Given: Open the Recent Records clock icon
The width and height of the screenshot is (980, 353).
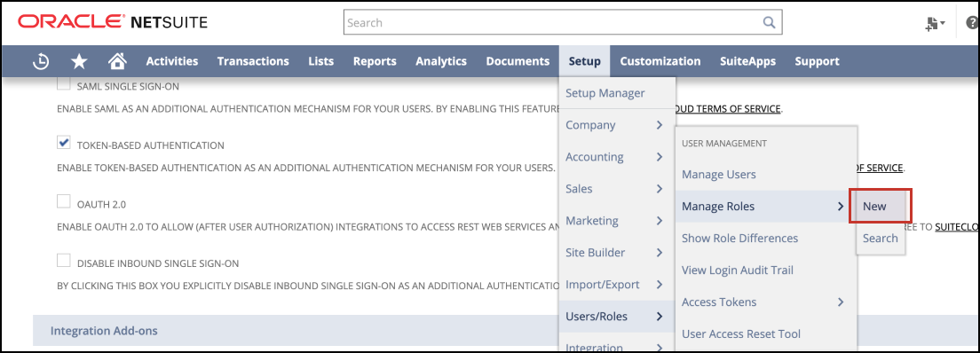Looking at the screenshot, I should click(x=41, y=61).
